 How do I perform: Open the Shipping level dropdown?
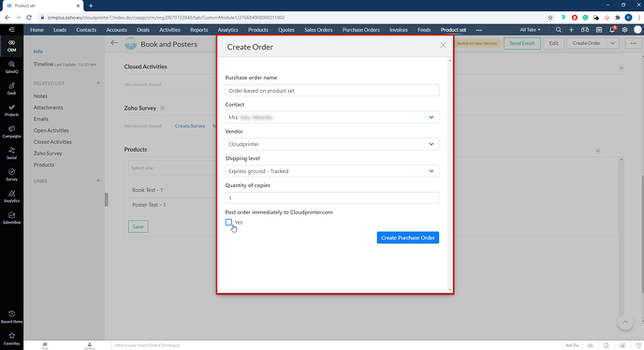click(332, 171)
